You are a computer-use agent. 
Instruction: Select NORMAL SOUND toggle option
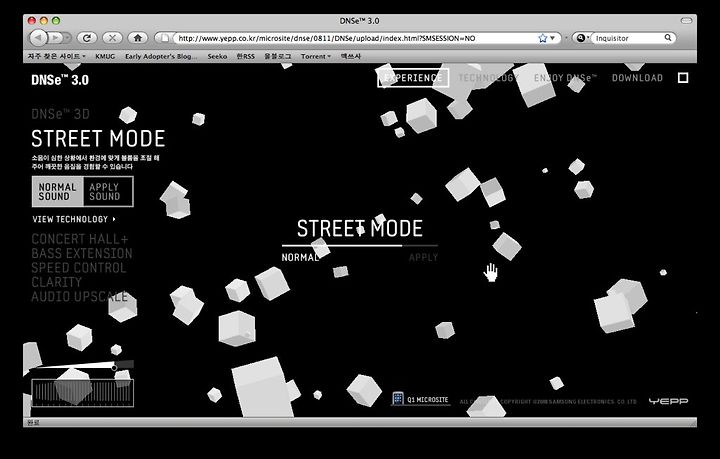57,191
